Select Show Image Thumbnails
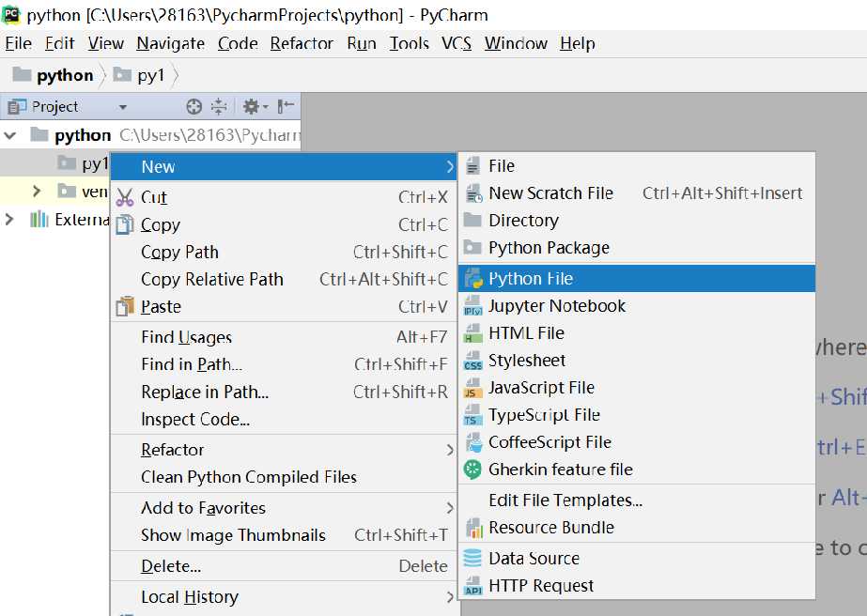 [x=283, y=535]
